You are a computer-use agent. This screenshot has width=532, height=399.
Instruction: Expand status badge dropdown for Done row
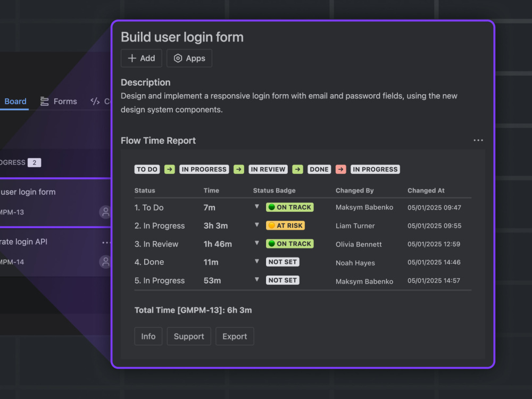(257, 261)
